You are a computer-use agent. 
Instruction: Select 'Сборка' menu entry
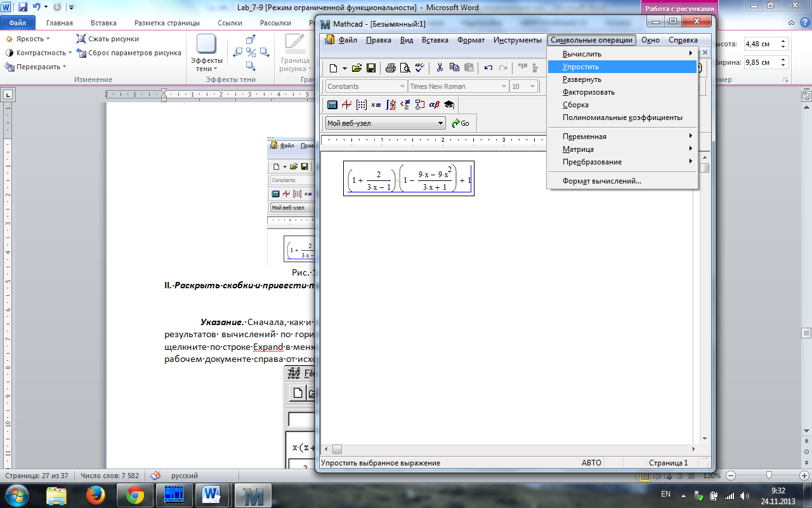(x=622, y=105)
